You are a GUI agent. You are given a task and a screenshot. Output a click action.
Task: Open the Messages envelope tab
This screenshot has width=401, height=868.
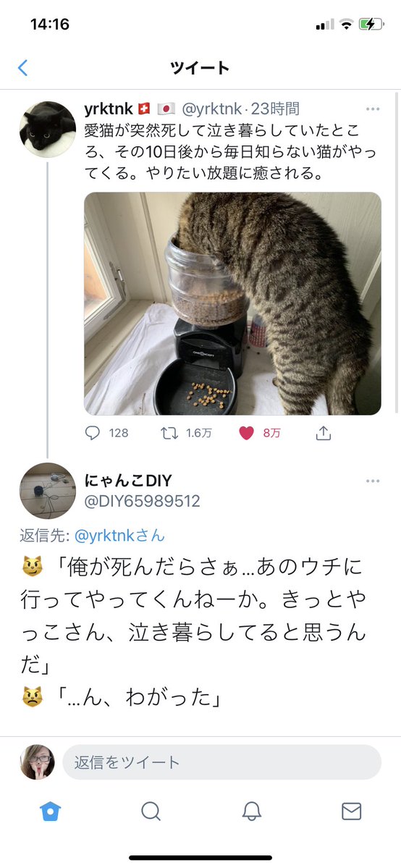pyautogui.click(x=351, y=811)
